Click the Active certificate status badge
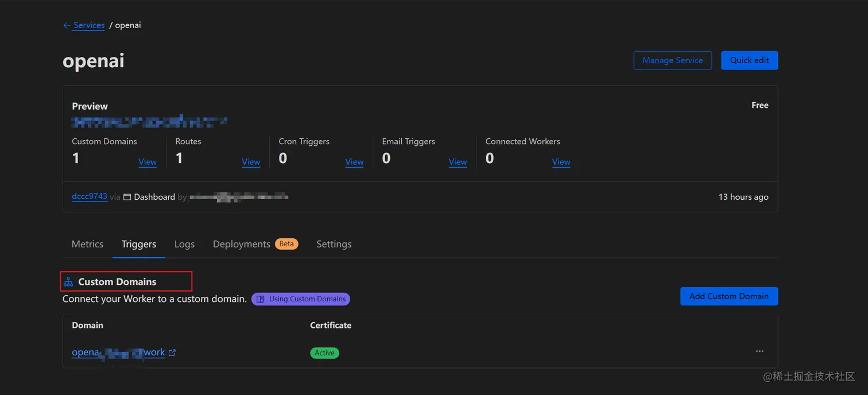The image size is (868, 395). [x=324, y=353]
